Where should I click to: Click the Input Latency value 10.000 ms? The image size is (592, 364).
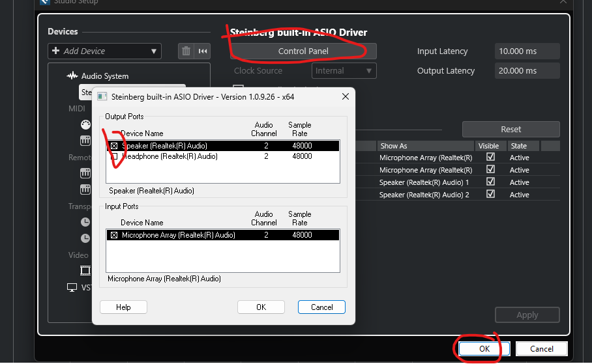(x=527, y=51)
